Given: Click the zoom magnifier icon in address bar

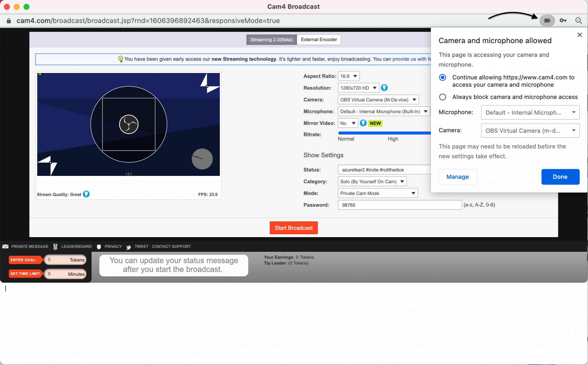Looking at the screenshot, I should pos(578,21).
